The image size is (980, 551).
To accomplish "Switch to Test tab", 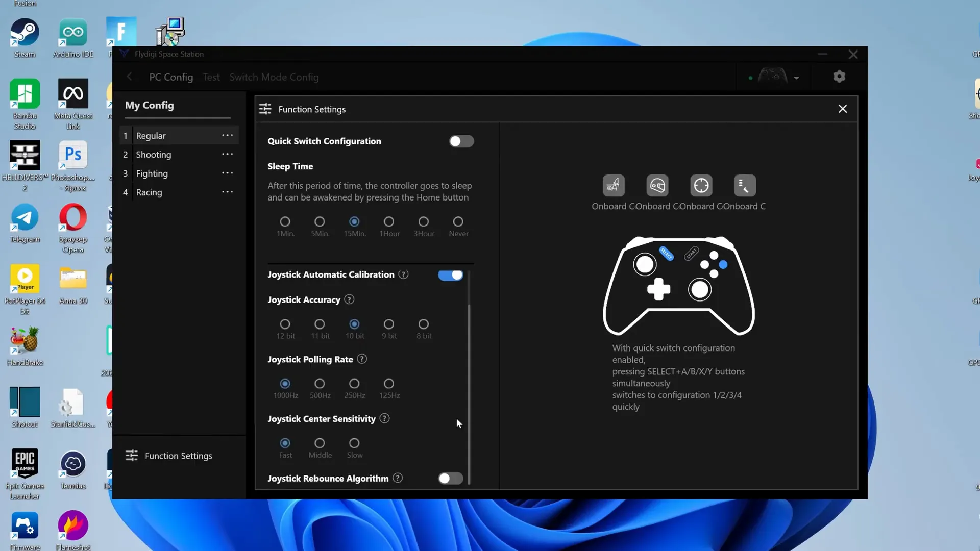I will point(211,77).
